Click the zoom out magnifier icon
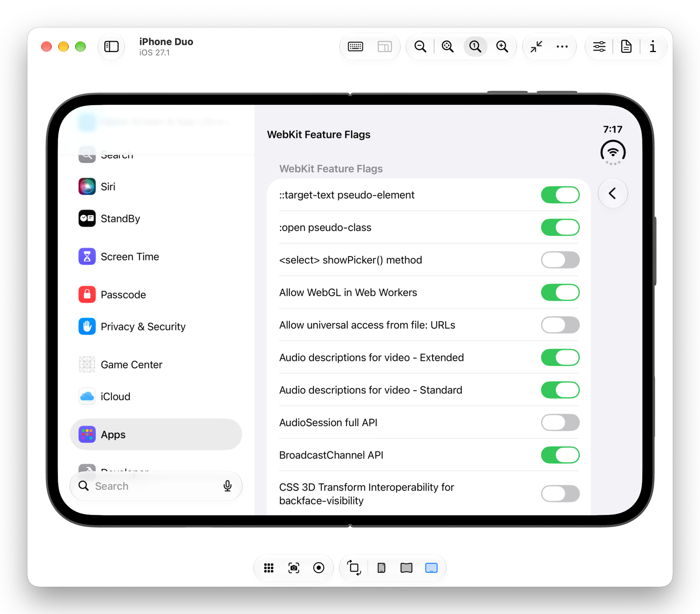The width and height of the screenshot is (700, 614). (x=420, y=46)
